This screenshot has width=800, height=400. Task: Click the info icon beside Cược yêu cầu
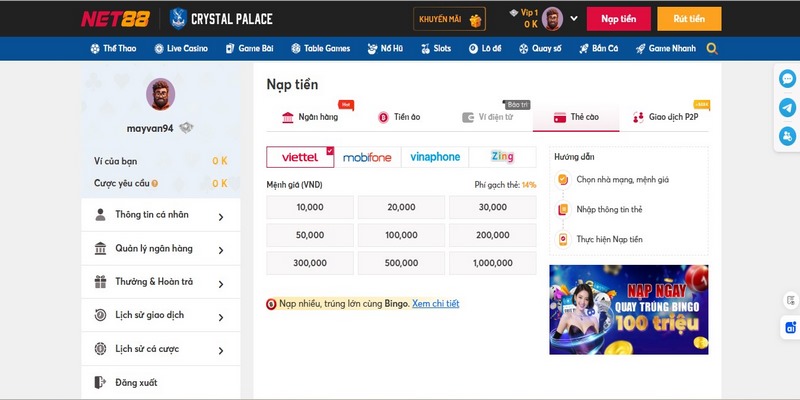click(x=155, y=183)
